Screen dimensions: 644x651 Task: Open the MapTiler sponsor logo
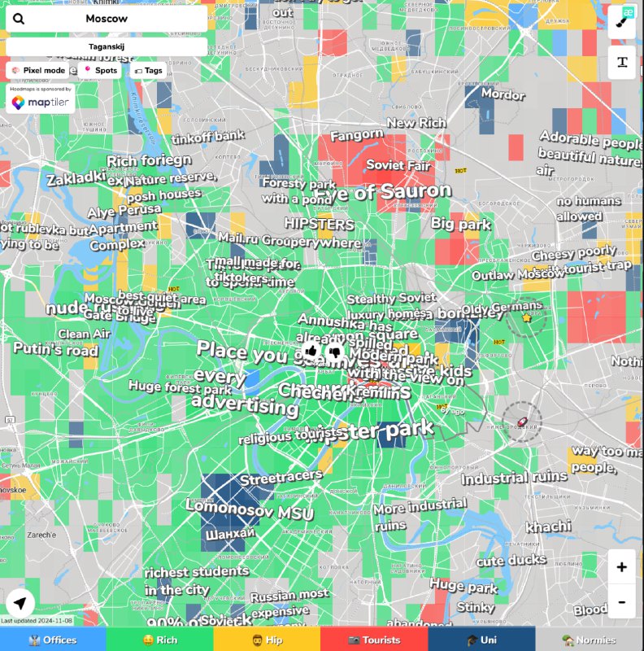tap(41, 102)
